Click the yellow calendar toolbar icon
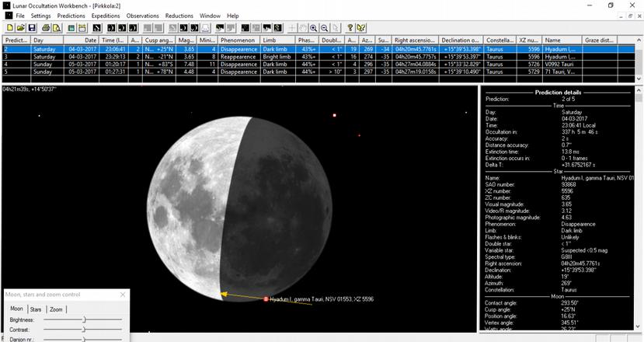This screenshot has height=342, width=644. [82, 28]
